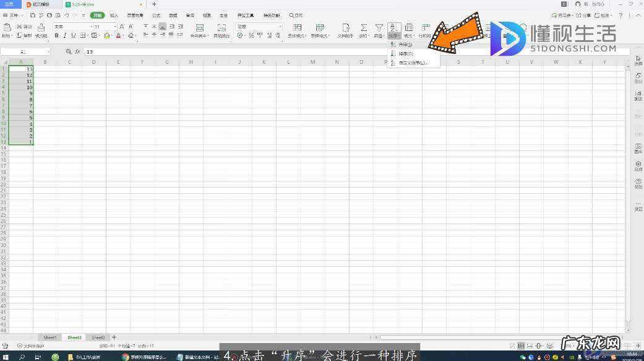Click the Filter (筛选) funnel icon
This screenshot has width=644, height=361.
(x=379, y=28)
